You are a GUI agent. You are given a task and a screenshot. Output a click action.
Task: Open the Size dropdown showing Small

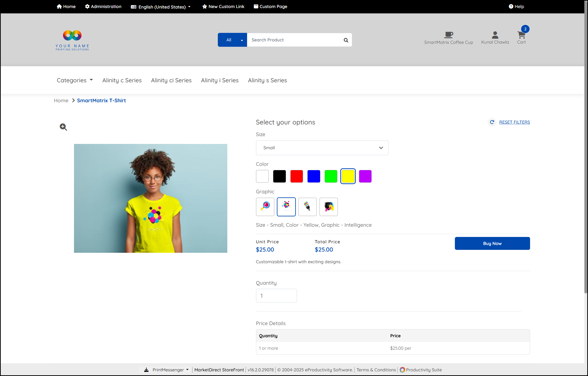pos(322,148)
